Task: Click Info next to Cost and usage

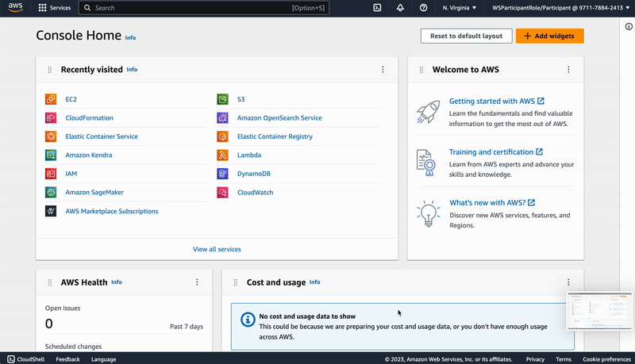Action: (x=314, y=282)
